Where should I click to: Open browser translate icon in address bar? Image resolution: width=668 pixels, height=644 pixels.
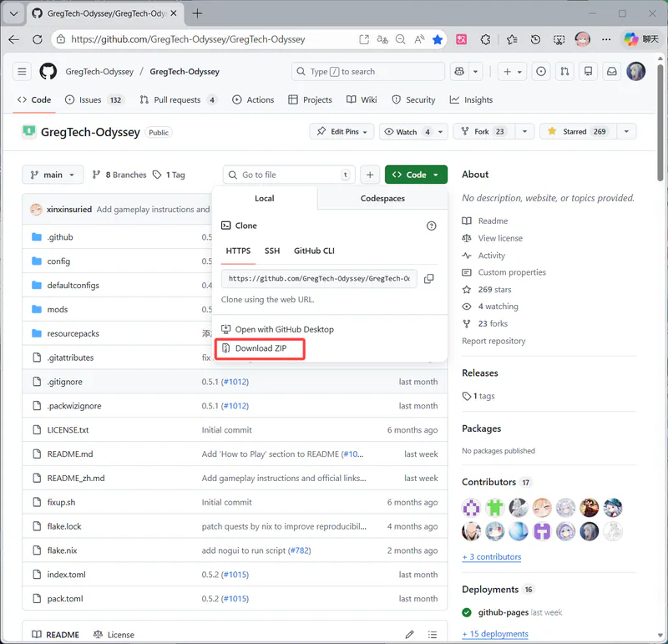382,39
